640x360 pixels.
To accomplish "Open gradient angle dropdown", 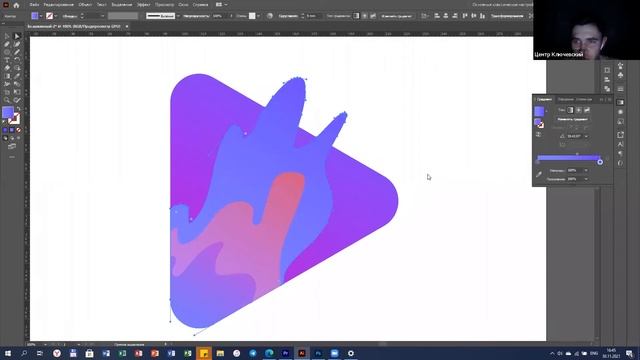I will [586, 136].
